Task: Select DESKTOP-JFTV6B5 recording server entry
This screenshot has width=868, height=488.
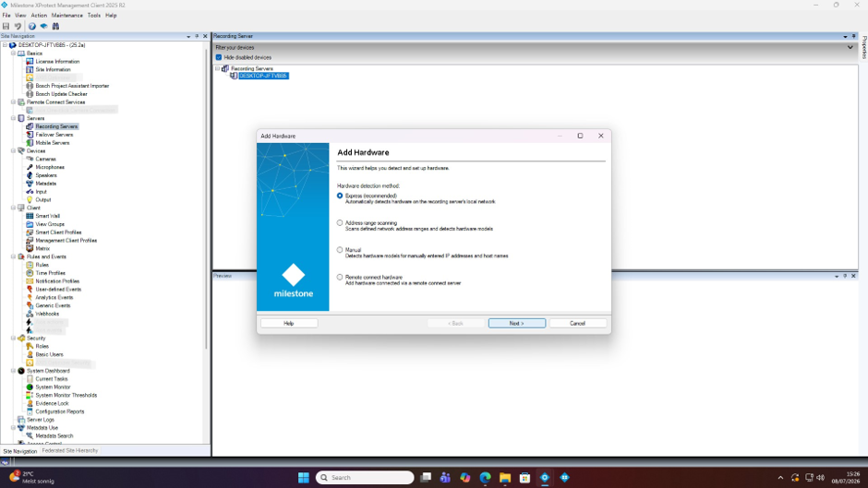Action: (x=263, y=76)
